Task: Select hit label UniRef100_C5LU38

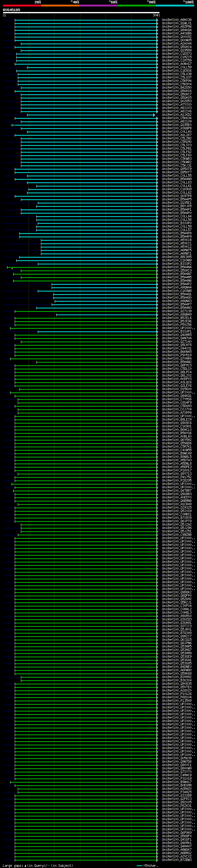Action: click(177, 74)
